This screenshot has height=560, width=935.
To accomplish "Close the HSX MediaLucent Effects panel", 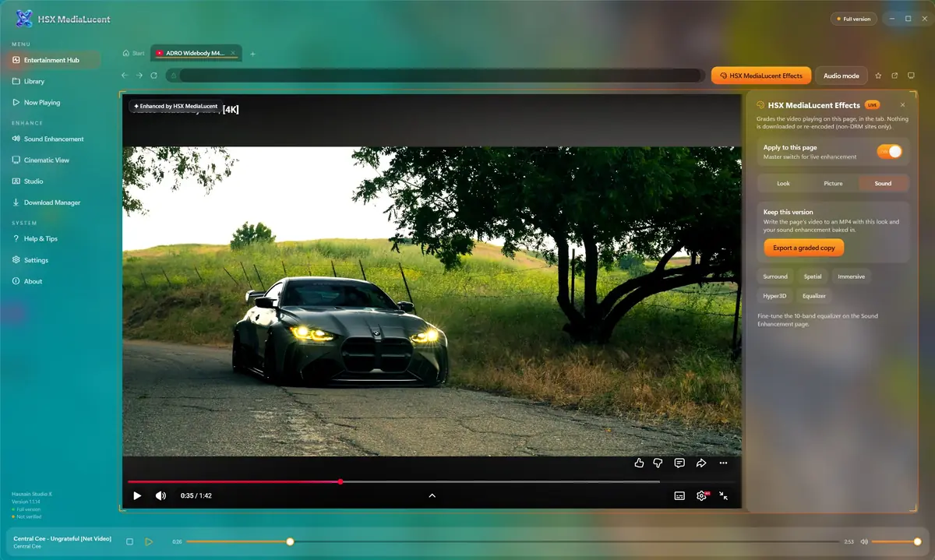I will point(903,104).
